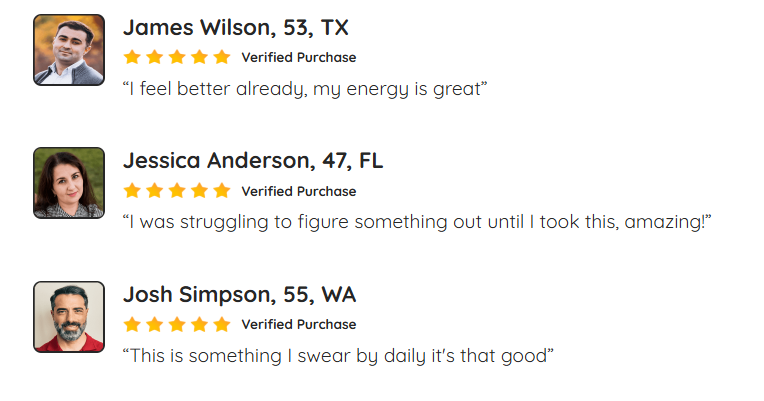Click the "Josh Simpson, 55, WA" heading
Screen dimensions: 764x401
(x=240, y=294)
